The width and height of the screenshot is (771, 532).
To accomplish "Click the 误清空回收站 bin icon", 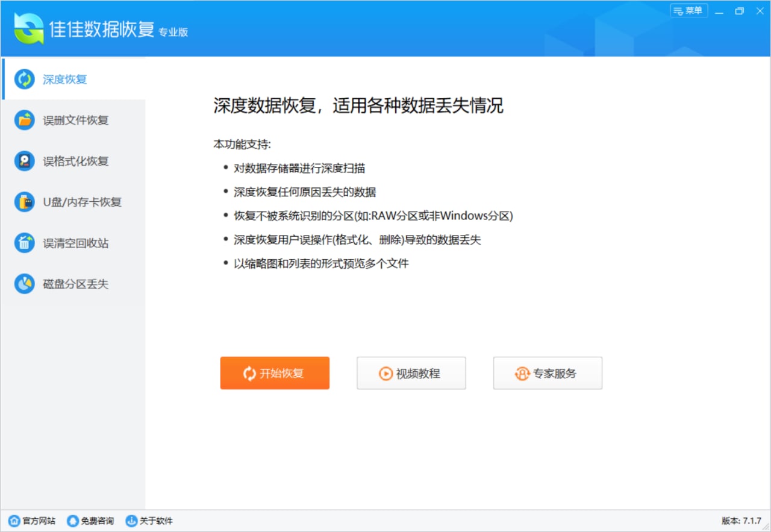I will (x=24, y=243).
